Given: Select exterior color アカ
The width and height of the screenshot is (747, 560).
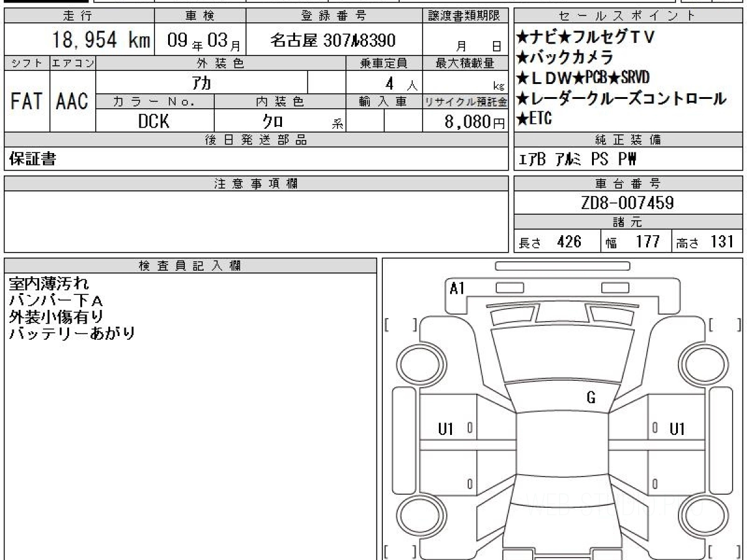Looking at the screenshot, I should [x=202, y=82].
